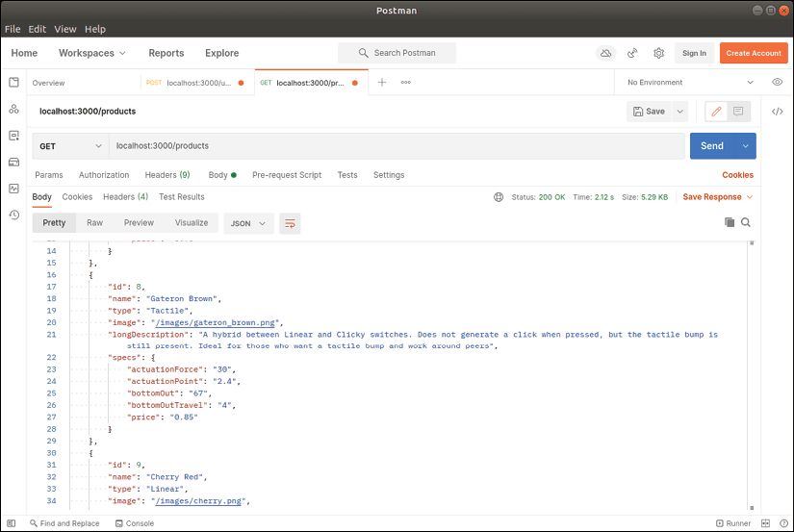Switch to the Overview tab

49,83
